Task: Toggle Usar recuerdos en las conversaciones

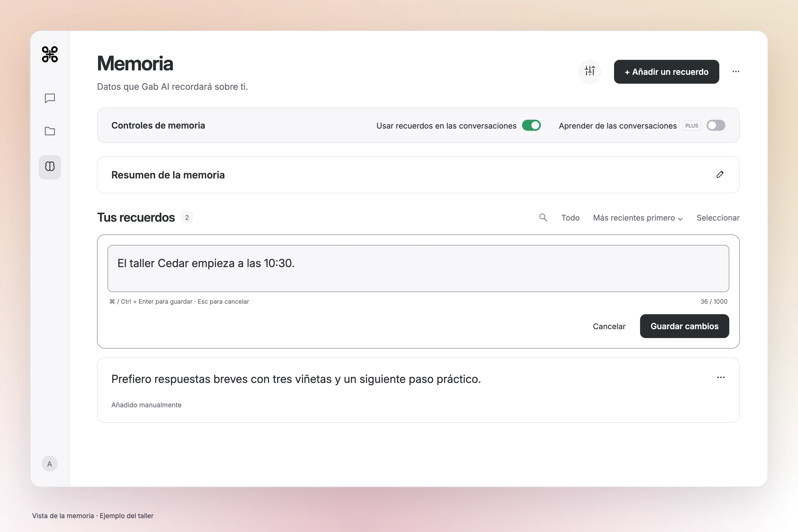Action: 531,126
